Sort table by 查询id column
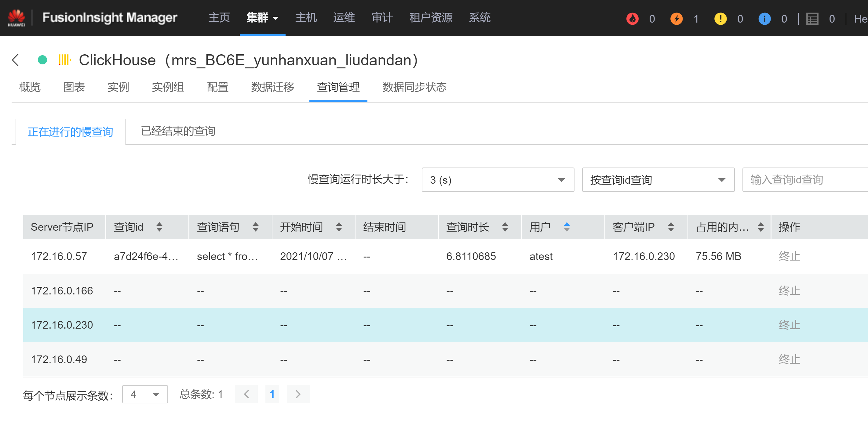Image resolution: width=868 pixels, height=447 pixels. 159,227
